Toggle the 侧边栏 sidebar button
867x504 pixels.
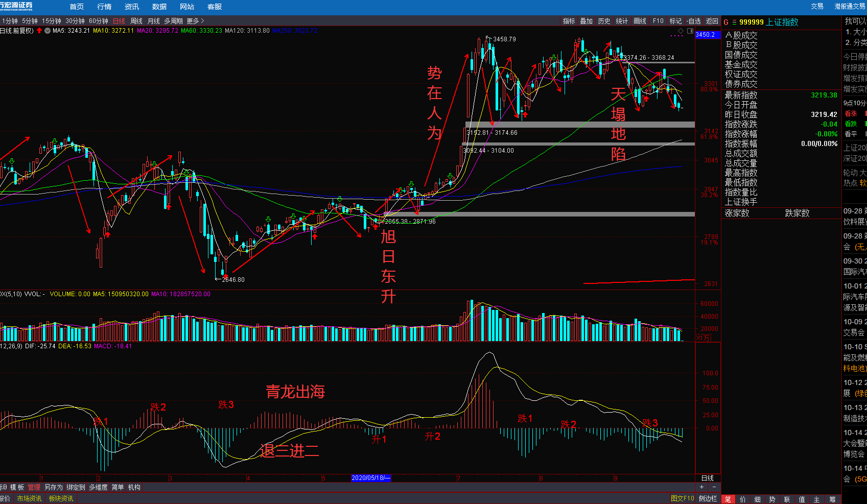pos(708,498)
